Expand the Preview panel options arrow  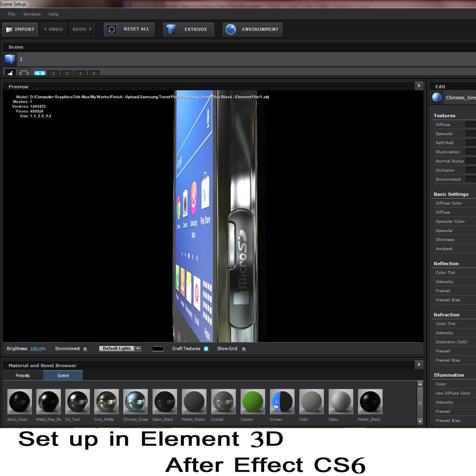point(419,86)
